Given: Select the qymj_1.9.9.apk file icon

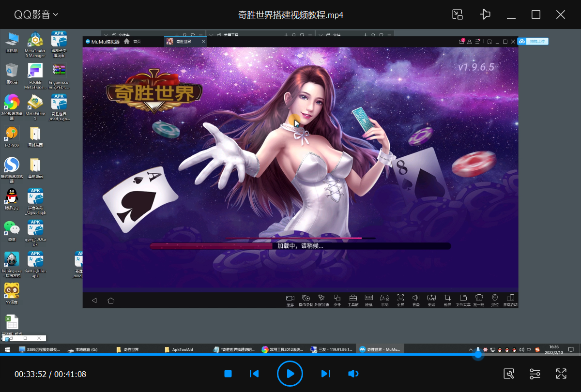Looking at the screenshot, I should click(35, 233).
